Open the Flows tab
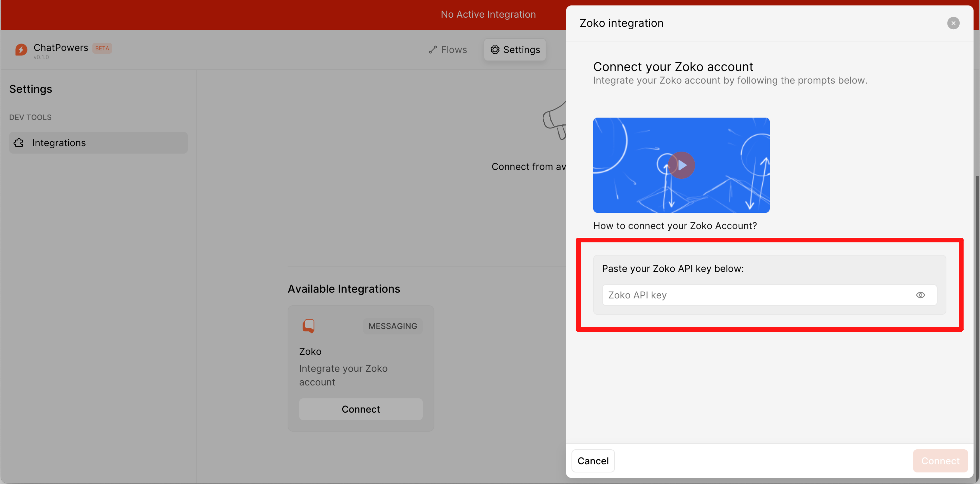This screenshot has width=980, height=484. [448, 50]
